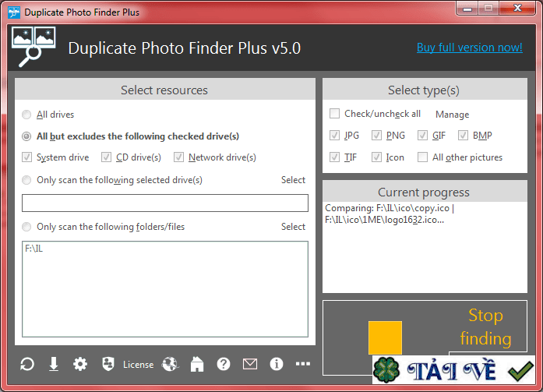
Task: Click the empty selected drives field
Action: pos(165,203)
